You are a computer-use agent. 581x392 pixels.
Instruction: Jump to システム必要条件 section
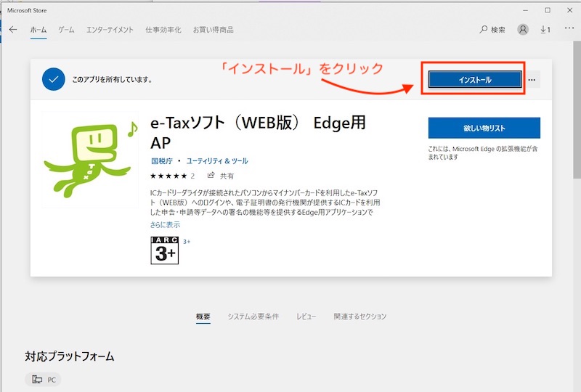click(x=253, y=317)
